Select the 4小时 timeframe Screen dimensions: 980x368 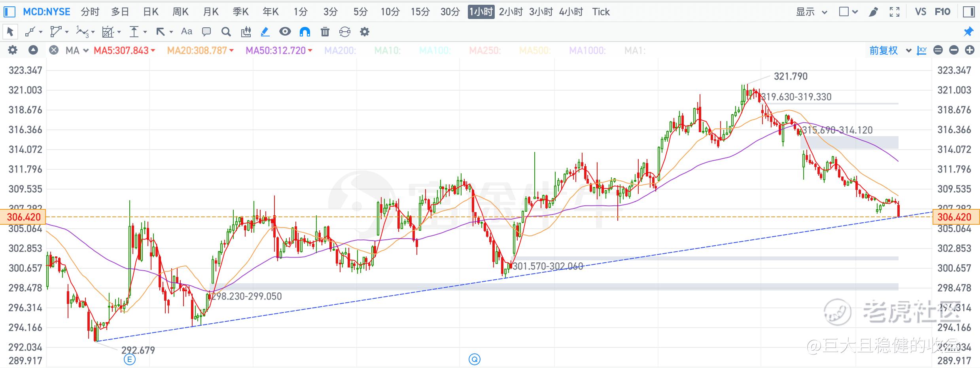[x=571, y=12]
